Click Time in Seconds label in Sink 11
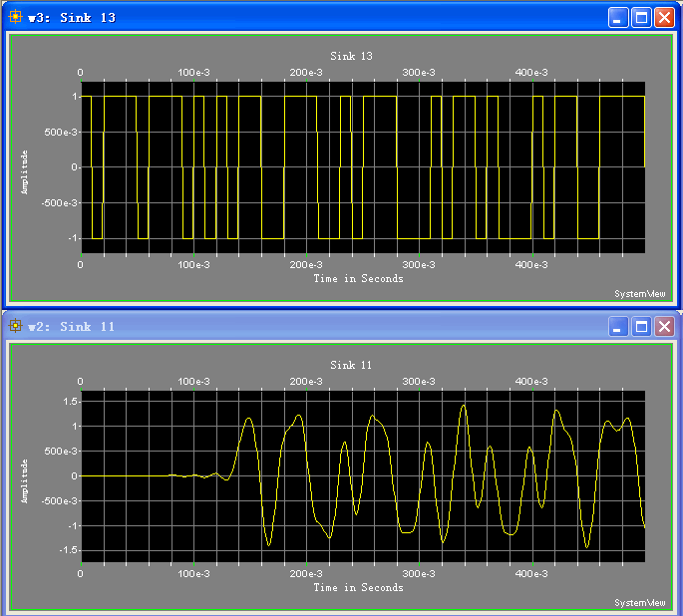683x616 pixels. (x=359, y=588)
